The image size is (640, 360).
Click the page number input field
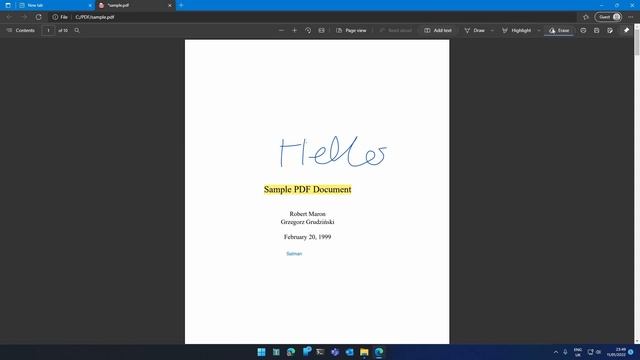(x=48, y=30)
